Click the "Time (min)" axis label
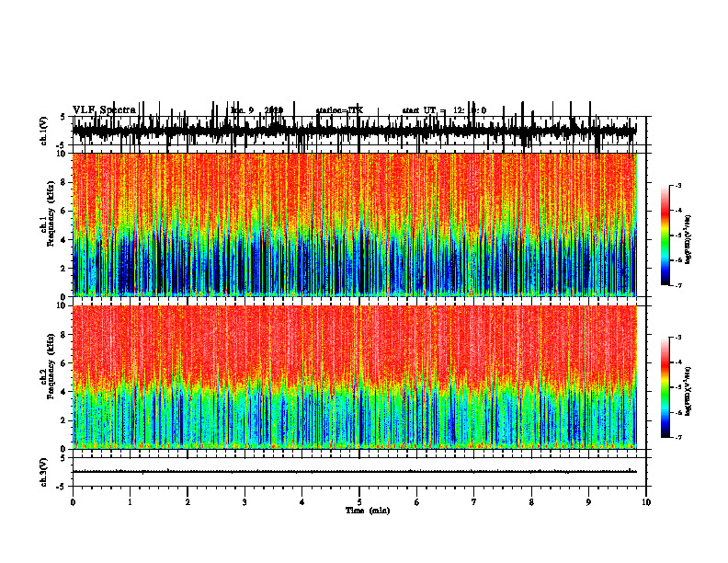 click(368, 511)
